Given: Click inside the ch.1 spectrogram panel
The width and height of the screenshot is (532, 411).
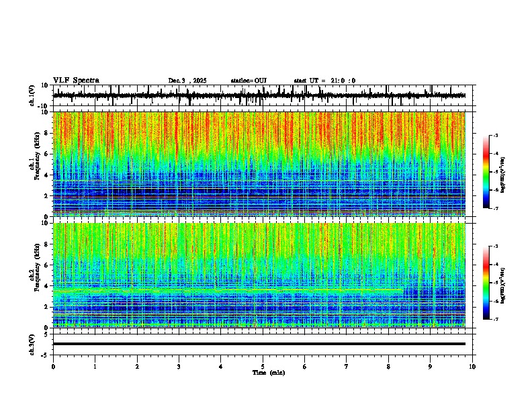Looking at the screenshot, I should point(259,164).
